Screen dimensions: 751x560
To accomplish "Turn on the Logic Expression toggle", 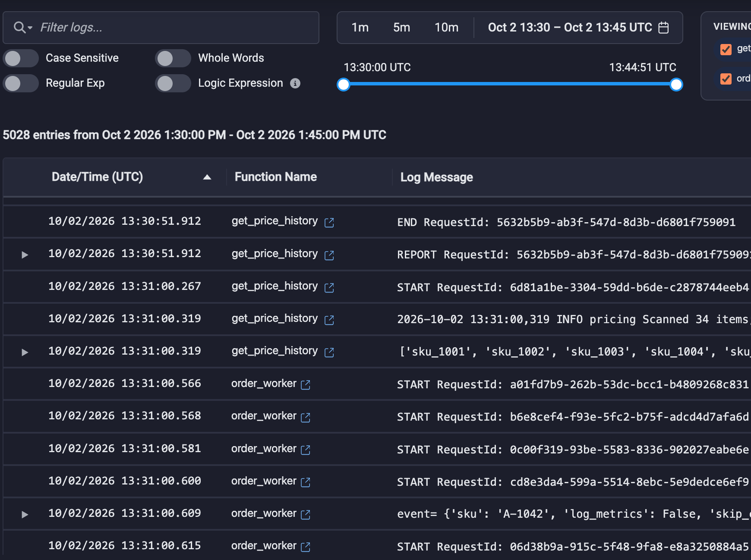I will click(x=173, y=83).
